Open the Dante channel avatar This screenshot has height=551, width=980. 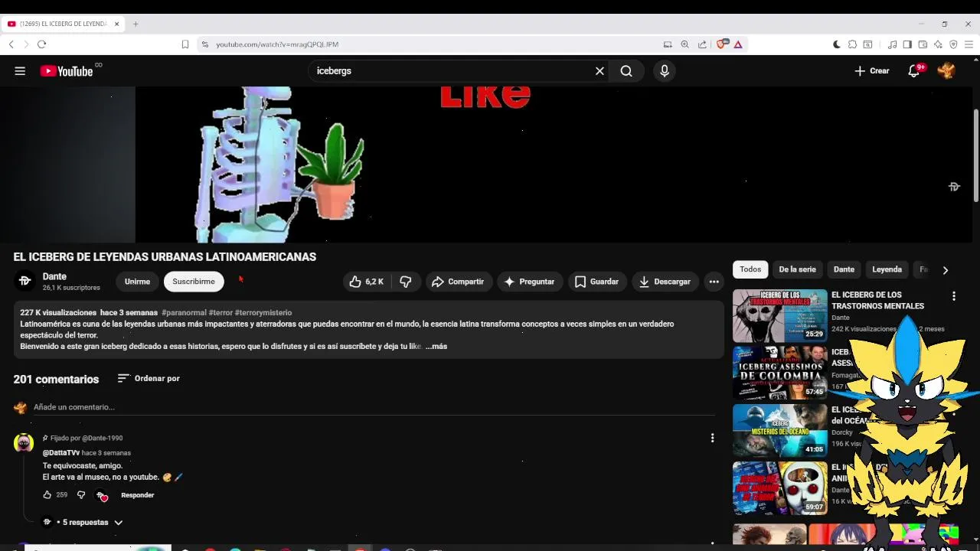point(24,281)
